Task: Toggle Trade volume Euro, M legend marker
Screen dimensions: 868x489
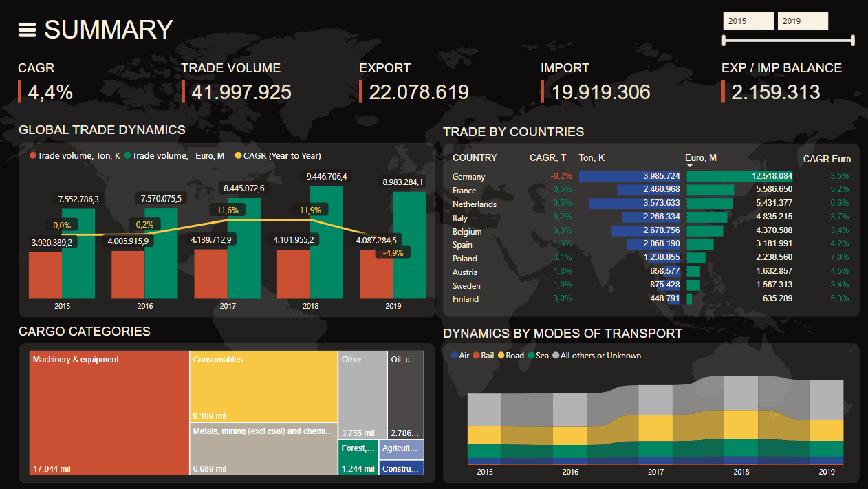Action: pos(128,156)
